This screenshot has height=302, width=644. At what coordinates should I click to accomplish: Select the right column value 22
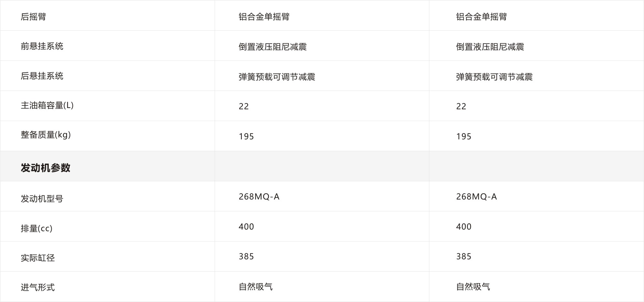pos(461,106)
